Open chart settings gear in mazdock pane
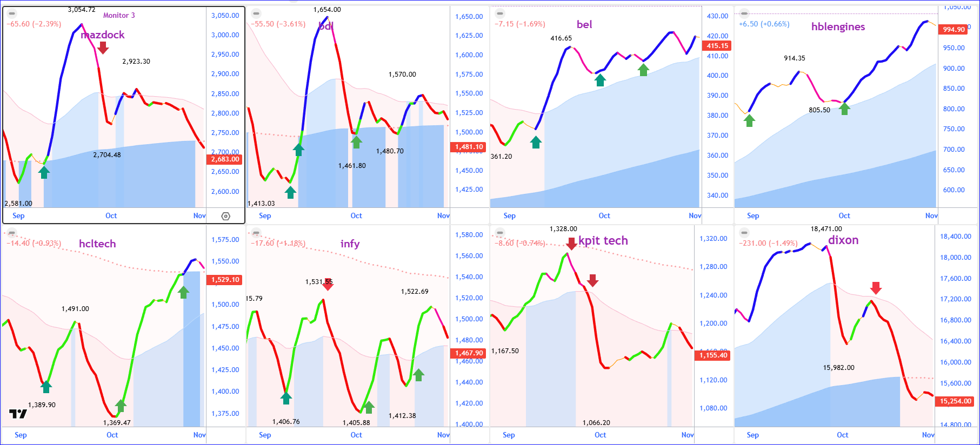The image size is (980, 445). pyautogui.click(x=226, y=216)
